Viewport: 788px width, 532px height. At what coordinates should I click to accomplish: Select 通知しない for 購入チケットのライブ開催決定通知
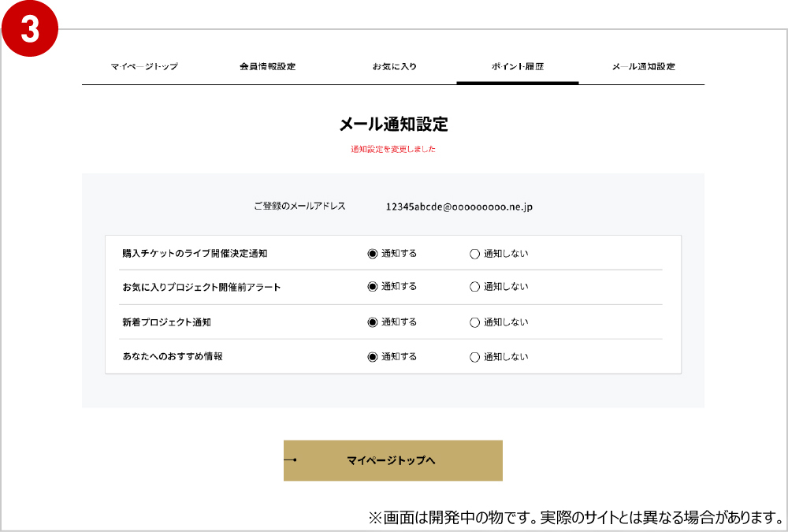pyautogui.click(x=474, y=254)
